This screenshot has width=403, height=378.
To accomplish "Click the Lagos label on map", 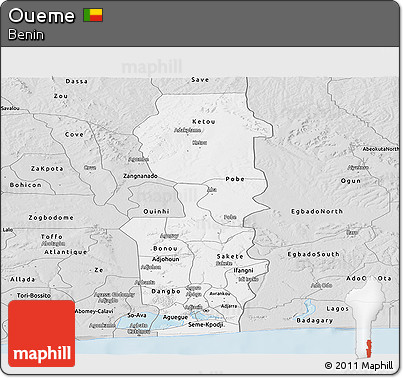I will click(x=337, y=309).
